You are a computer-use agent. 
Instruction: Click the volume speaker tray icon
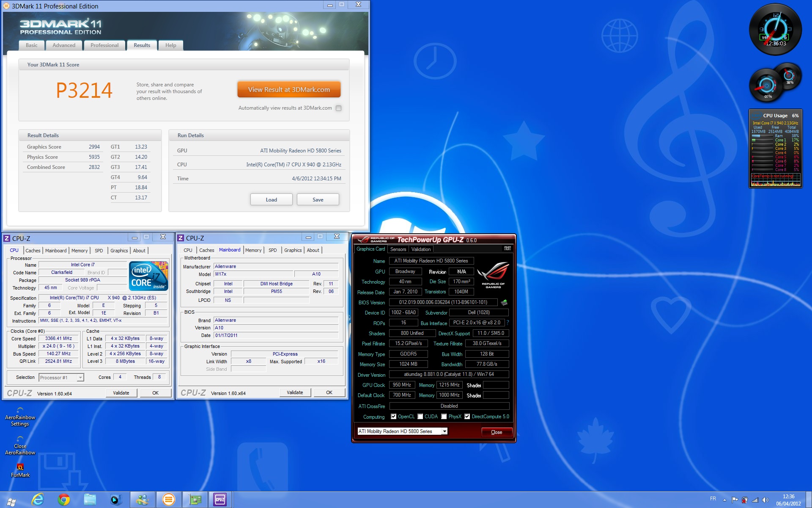765,500
